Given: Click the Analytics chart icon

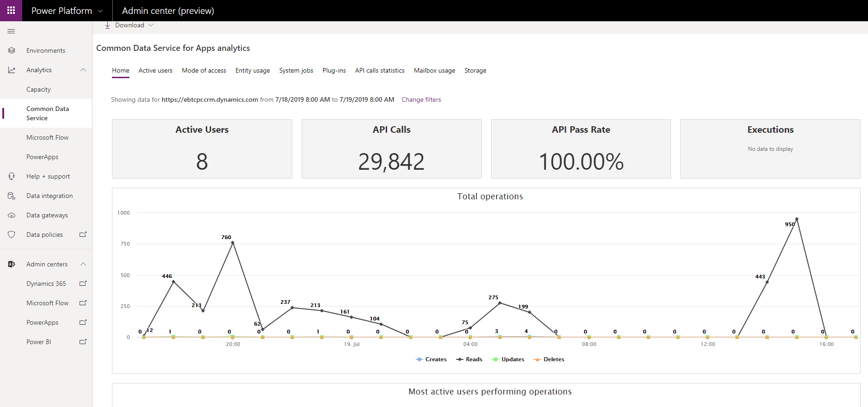Looking at the screenshot, I should click(12, 70).
